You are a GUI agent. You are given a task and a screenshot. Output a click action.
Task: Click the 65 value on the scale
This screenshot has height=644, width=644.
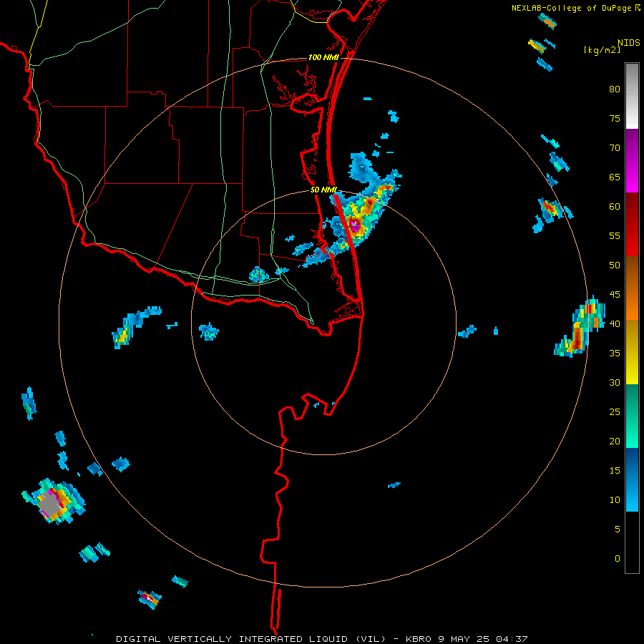coord(615,177)
